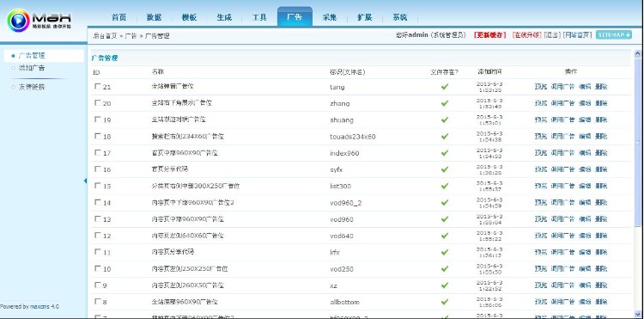644x319 pixels.
Task: Check the box for ad ID 16
Action: pyautogui.click(x=97, y=169)
